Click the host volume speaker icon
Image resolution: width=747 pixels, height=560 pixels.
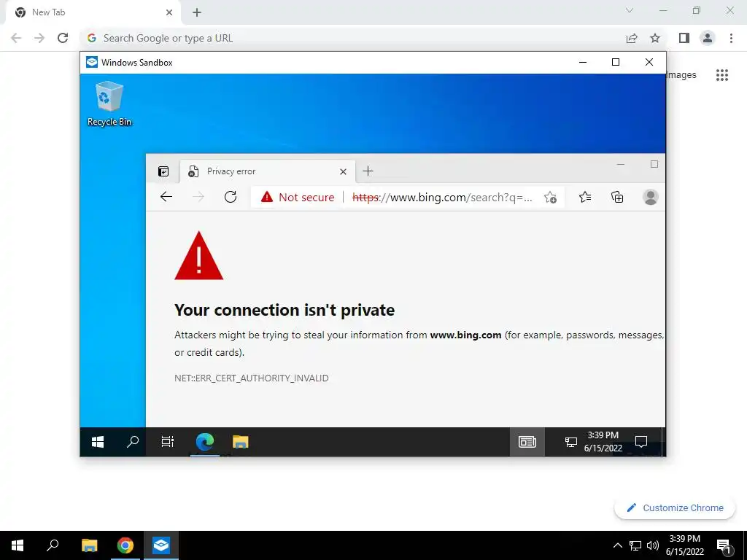[653, 545]
